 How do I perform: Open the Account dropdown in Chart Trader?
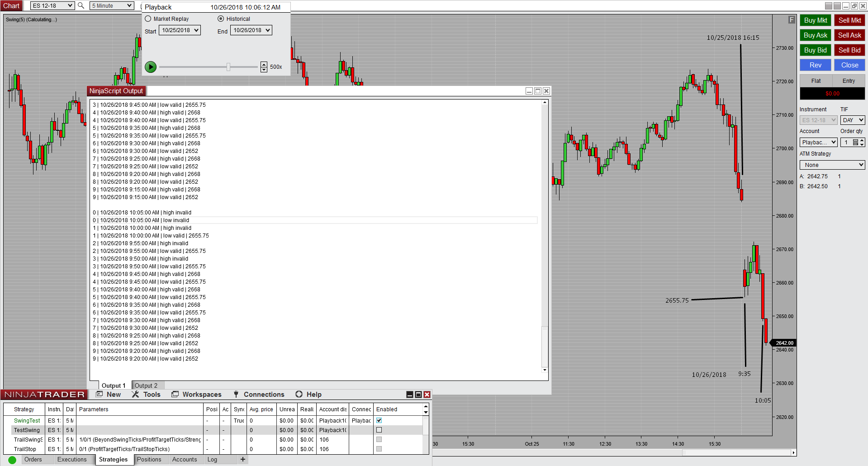pos(819,143)
